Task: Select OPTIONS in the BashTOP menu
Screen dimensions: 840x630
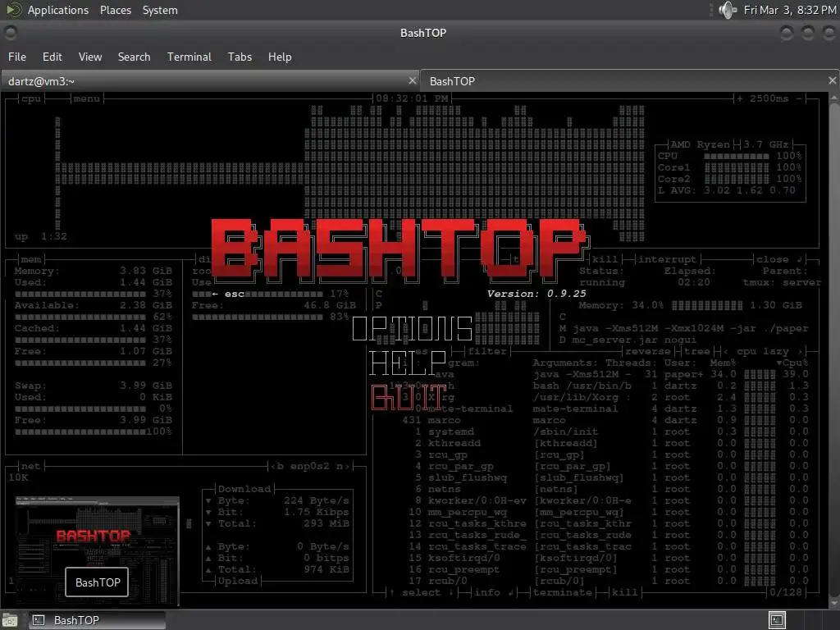Action: pos(412,328)
